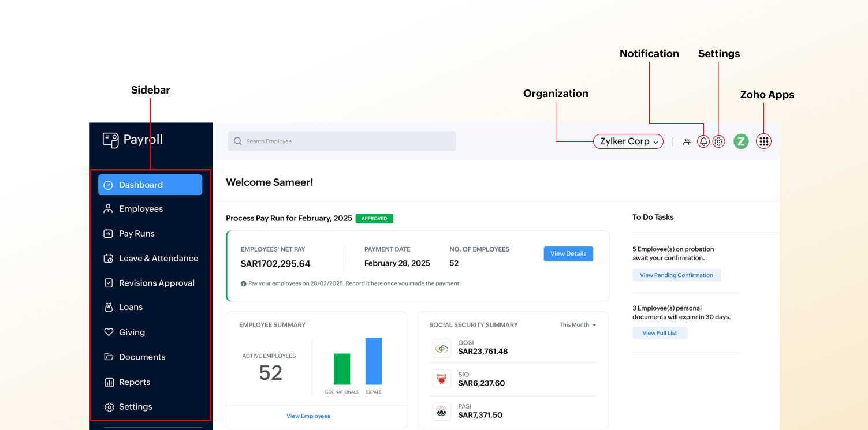Click the green Zoho account avatar
This screenshot has width=868, height=430.
pyautogui.click(x=741, y=141)
